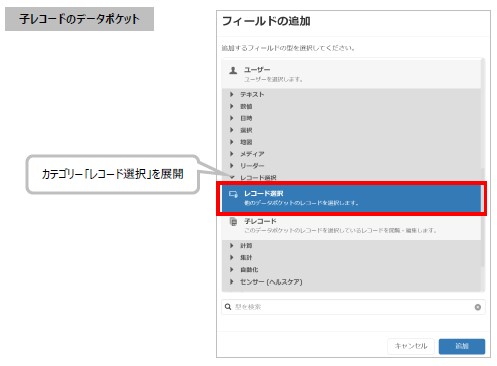The width and height of the screenshot is (497, 366).
Task: Expand the 地図 category
Action: [x=351, y=142]
